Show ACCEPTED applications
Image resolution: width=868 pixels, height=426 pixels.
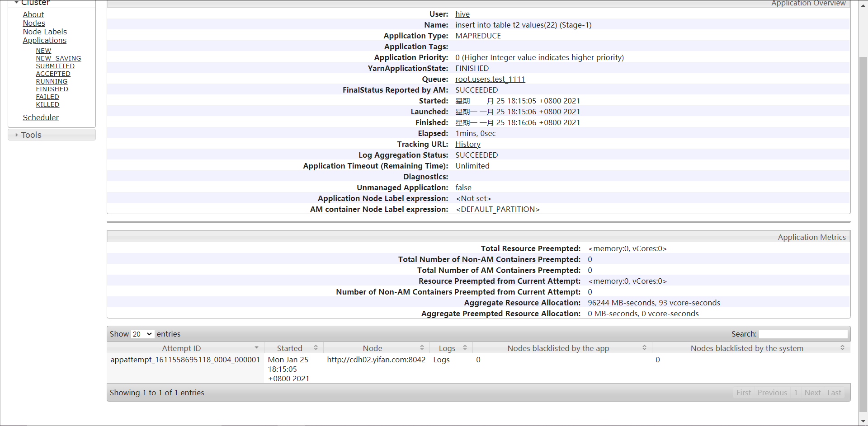pyautogui.click(x=53, y=74)
